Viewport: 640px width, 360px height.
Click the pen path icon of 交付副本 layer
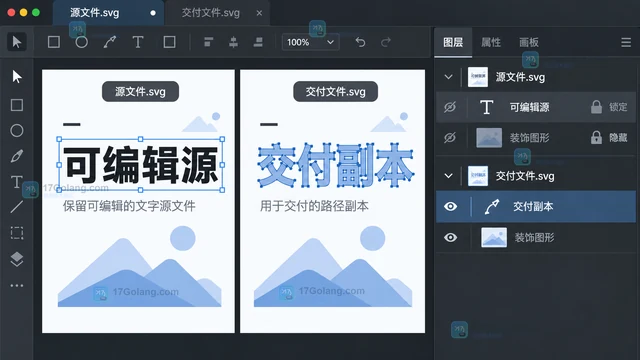pos(492,207)
